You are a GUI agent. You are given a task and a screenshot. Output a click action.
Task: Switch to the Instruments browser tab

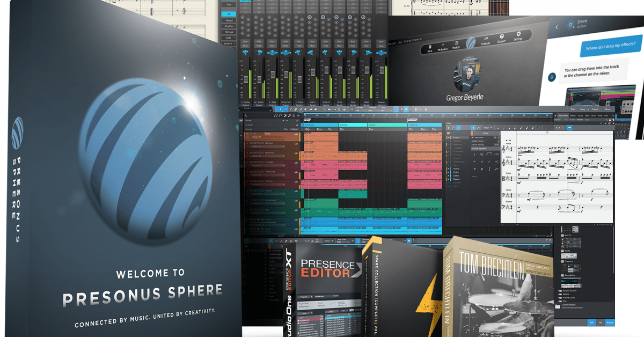coord(563,115)
